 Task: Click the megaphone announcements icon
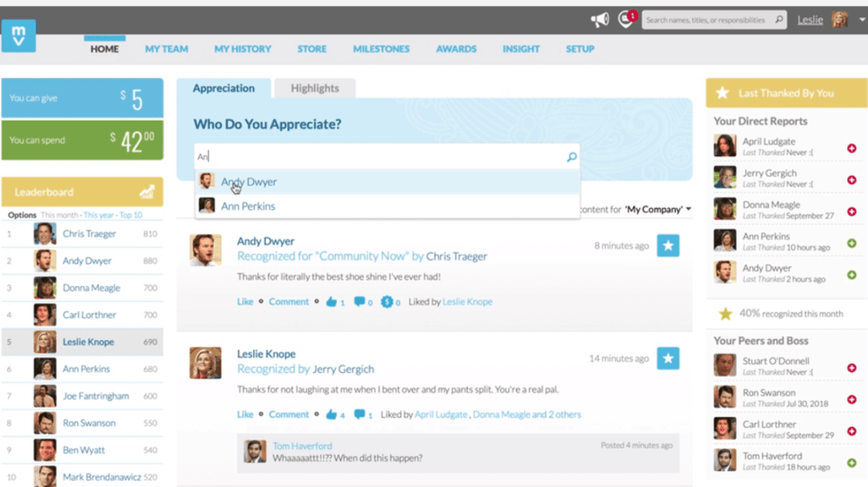(x=600, y=20)
